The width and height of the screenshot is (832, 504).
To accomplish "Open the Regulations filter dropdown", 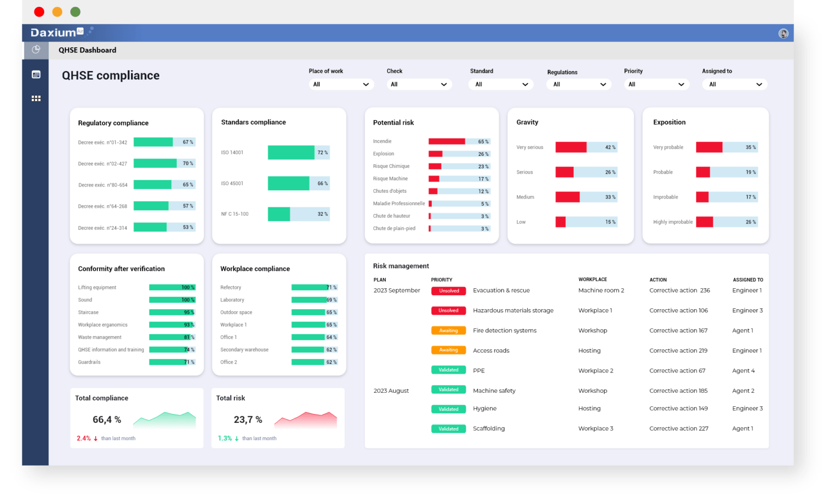I will pyautogui.click(x=579, y=84).
